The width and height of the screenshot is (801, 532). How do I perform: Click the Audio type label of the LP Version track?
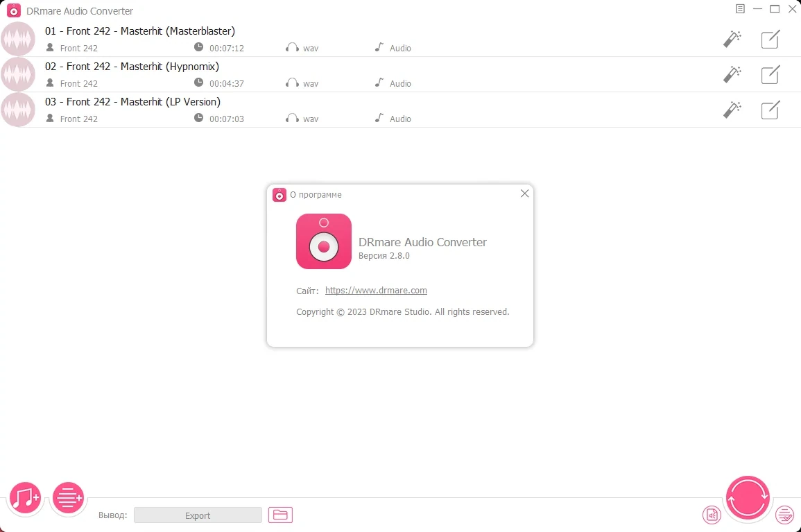pyautogui.click(x=401, y=119)
